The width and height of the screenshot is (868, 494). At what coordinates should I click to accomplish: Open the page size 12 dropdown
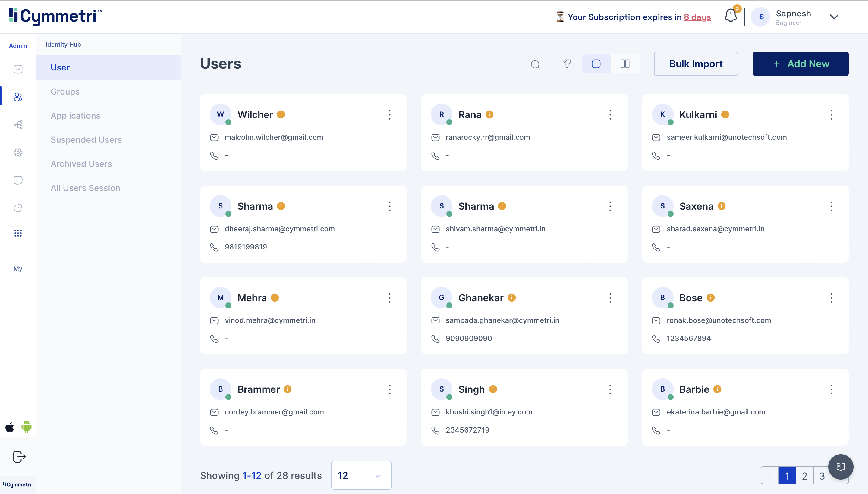pos(361,475)
